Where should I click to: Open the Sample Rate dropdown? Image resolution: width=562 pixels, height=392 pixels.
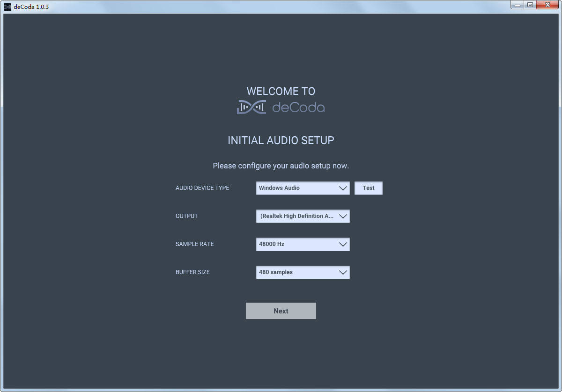coord(303,244)
